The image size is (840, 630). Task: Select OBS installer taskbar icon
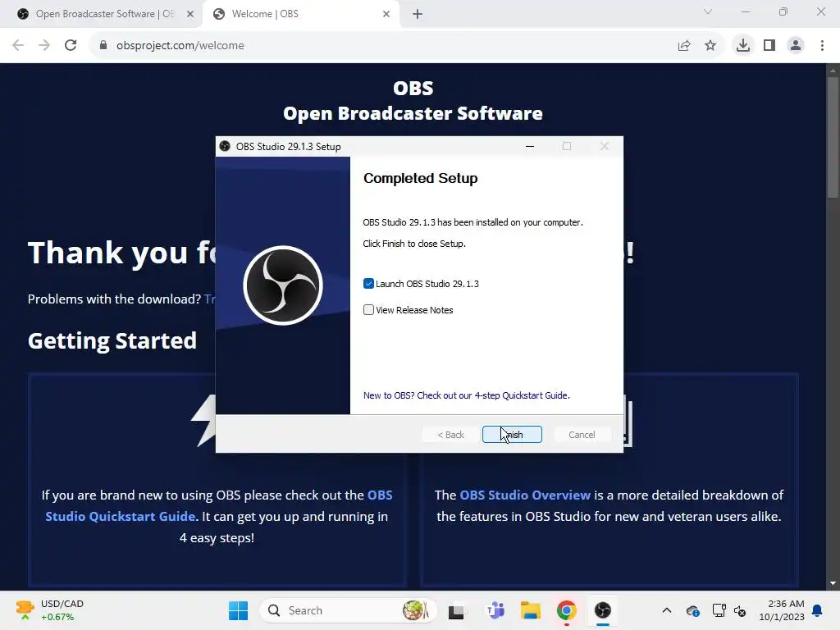(x=603, y=610)
